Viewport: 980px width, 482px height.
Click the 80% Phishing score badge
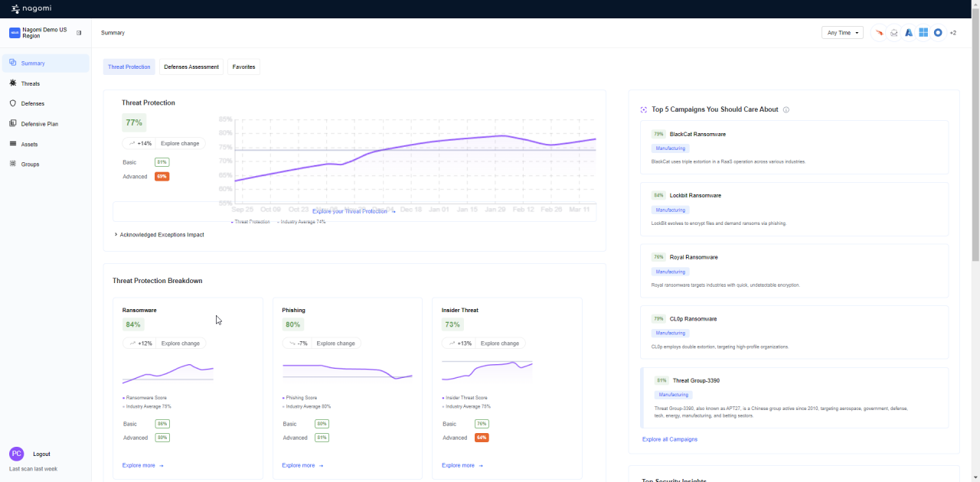click(x=293, y=324)
